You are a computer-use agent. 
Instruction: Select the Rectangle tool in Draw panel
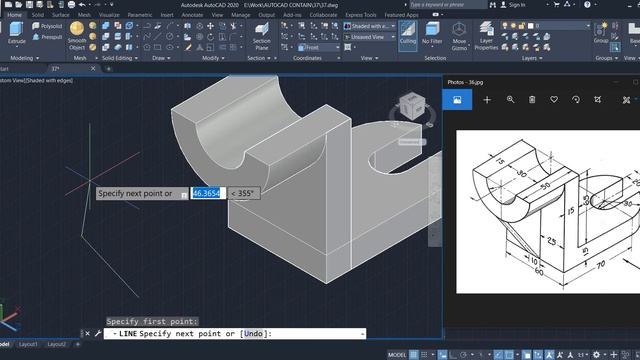point(158,47)
